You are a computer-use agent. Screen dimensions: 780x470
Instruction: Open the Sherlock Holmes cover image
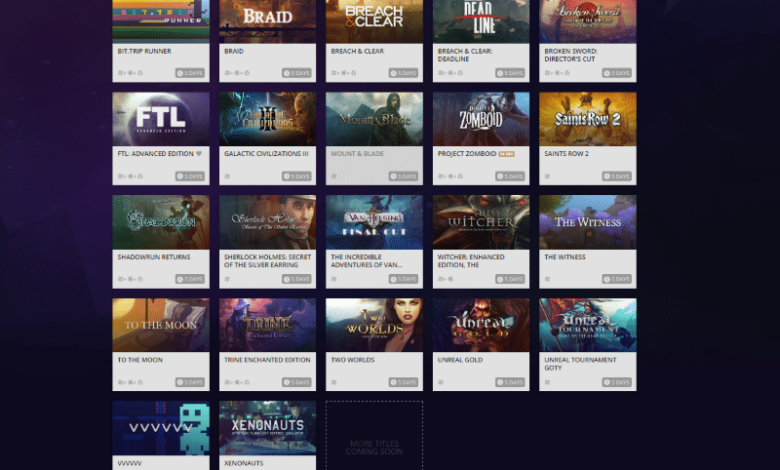click(268, 222)
